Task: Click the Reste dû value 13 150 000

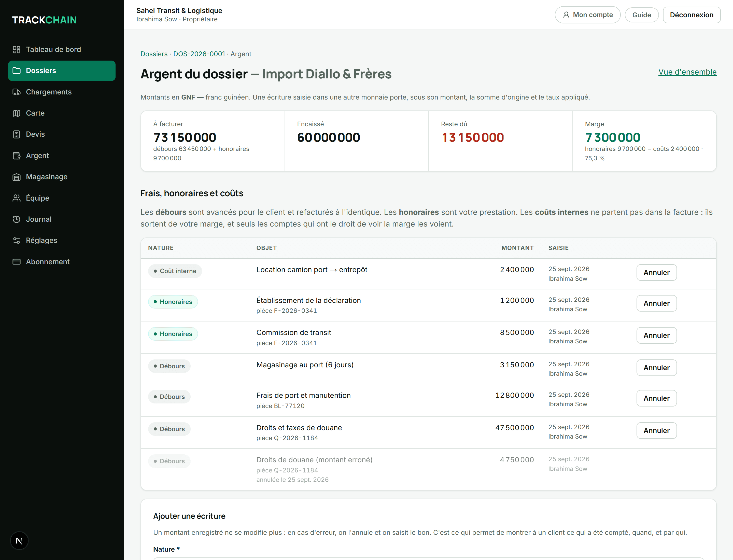Action: [x=473, y=138]
